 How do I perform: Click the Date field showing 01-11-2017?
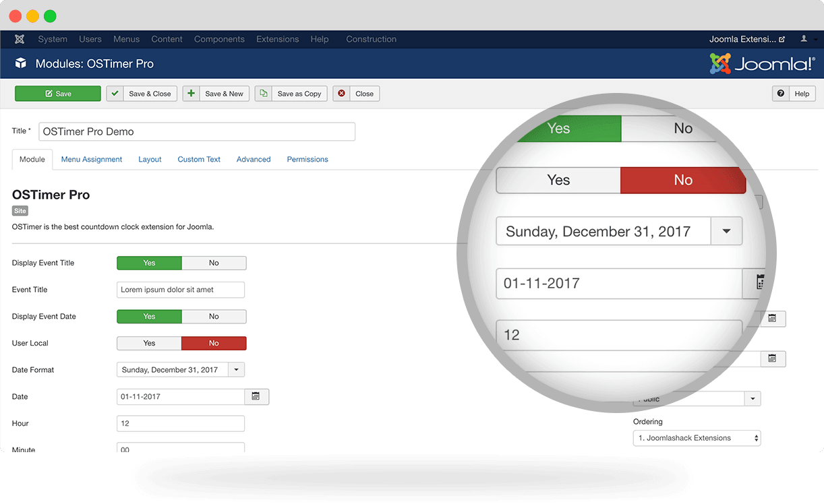(x=181, y=396)
